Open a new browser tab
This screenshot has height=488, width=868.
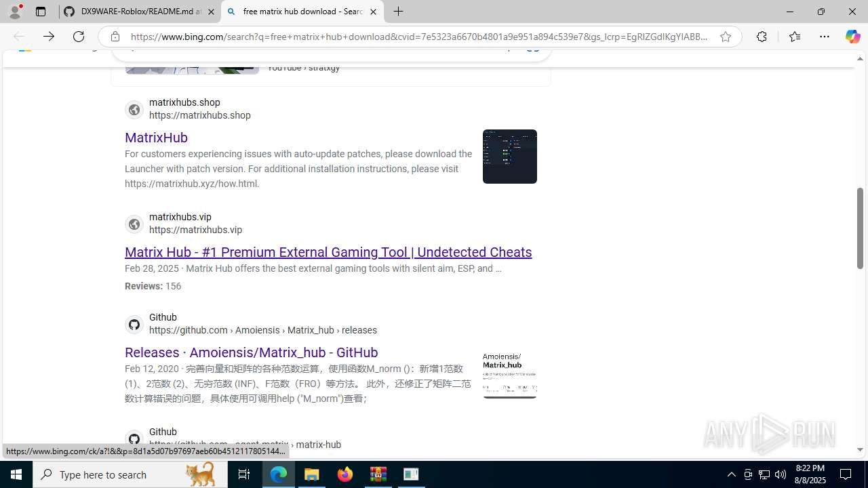pyautogui.click(x=399, y=12)
